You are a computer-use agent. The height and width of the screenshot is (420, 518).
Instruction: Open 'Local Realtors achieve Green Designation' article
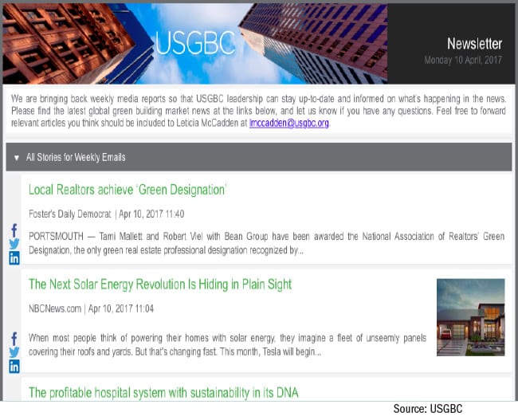[x=128, y=190]
